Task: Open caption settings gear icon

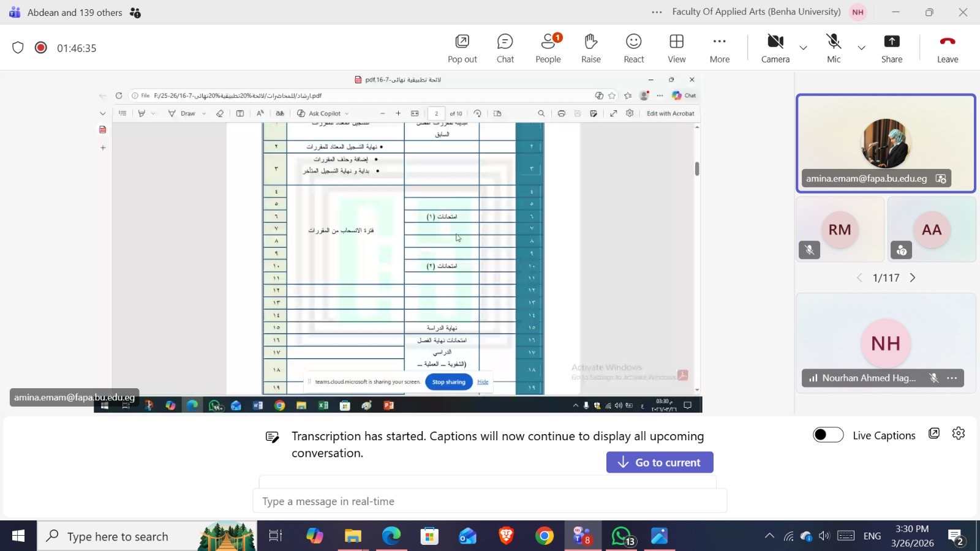Action: [x=959, y=433]
